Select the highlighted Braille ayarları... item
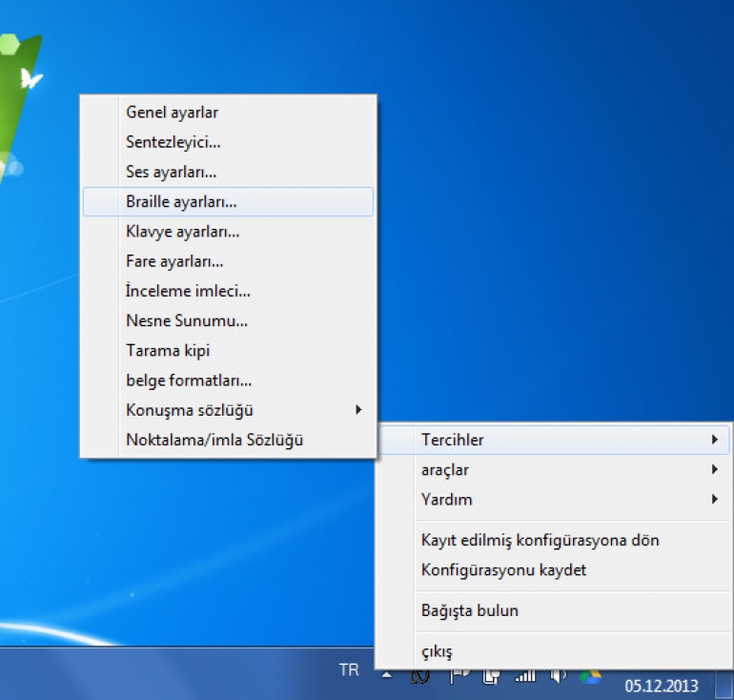This screenshot has height=700, width=734. click(228, 202)
